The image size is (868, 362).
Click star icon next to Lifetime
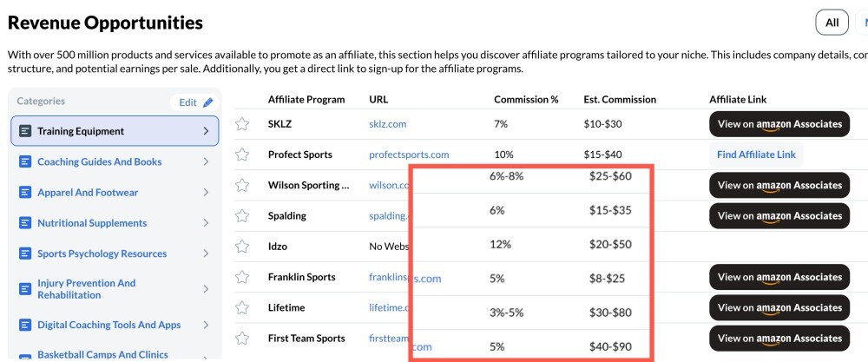(243, 308)
